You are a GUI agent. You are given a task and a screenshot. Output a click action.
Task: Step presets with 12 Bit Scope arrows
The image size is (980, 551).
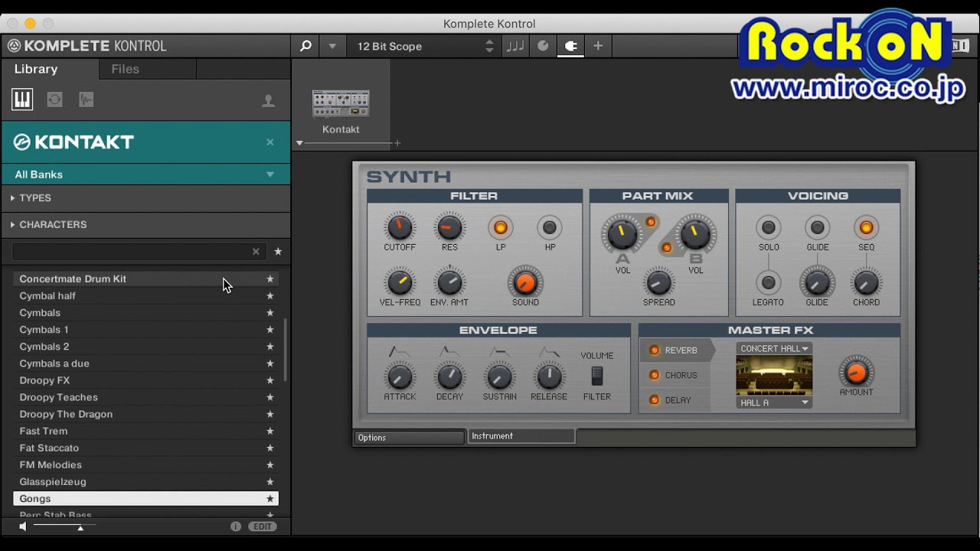(x=489, y=46)
